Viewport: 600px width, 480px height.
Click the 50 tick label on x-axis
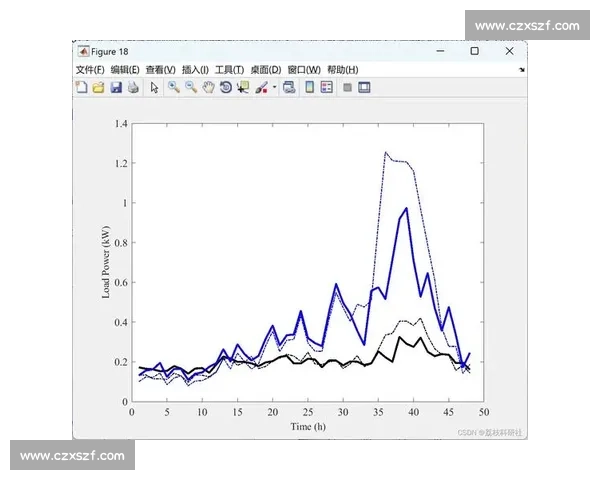(484, 412)
